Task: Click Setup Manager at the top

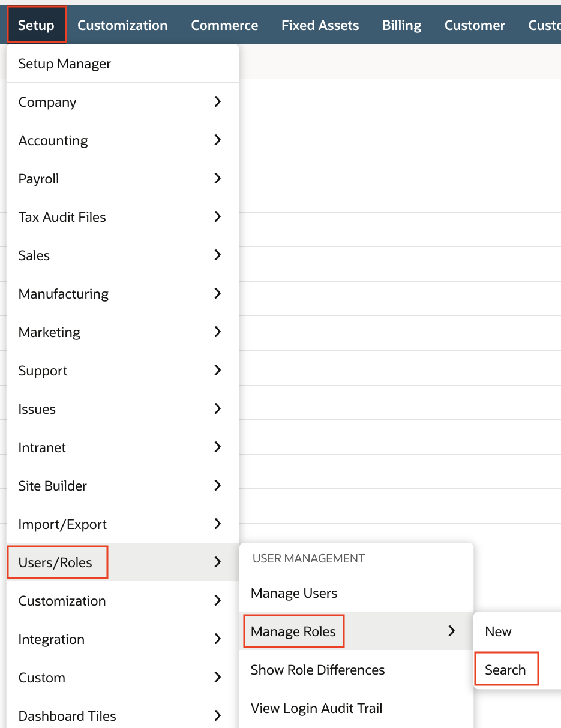Action: coord(65,64)
